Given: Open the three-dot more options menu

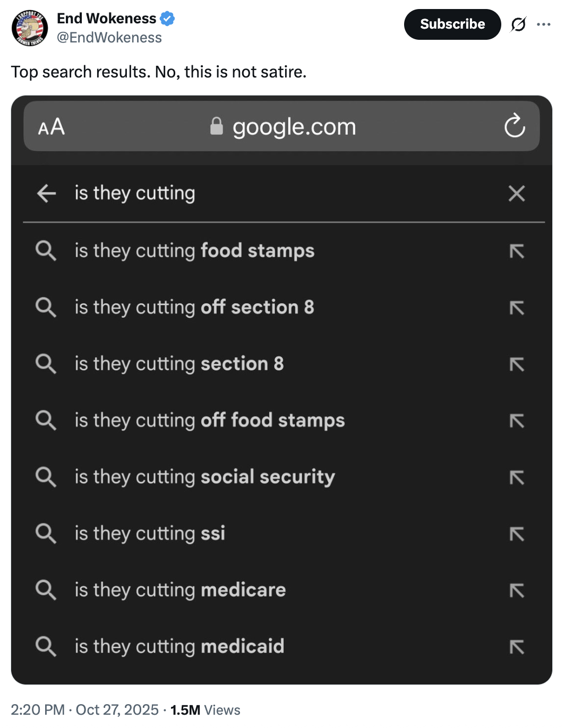Looking at the screenshot, I should pyautogui.click(x=544, y=24).
